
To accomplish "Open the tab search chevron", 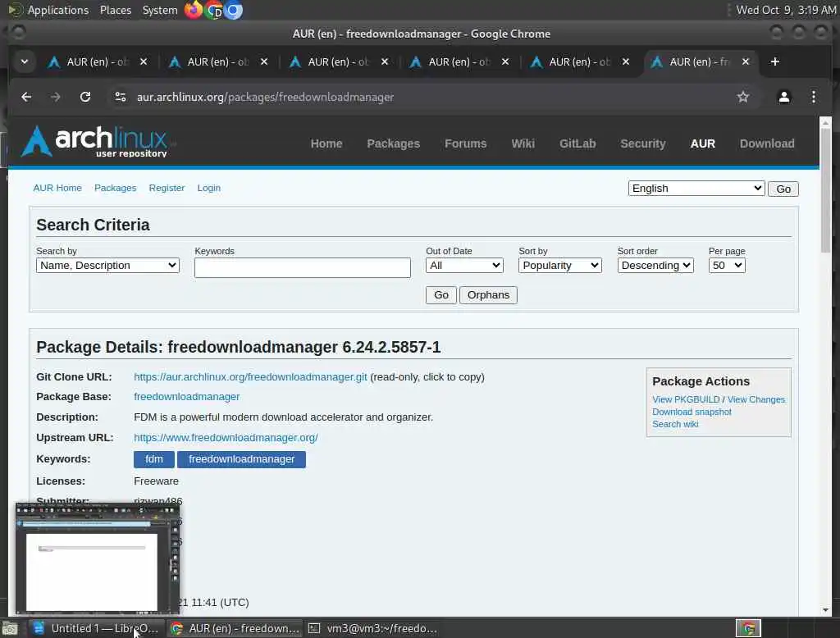I will coord(24,62).
